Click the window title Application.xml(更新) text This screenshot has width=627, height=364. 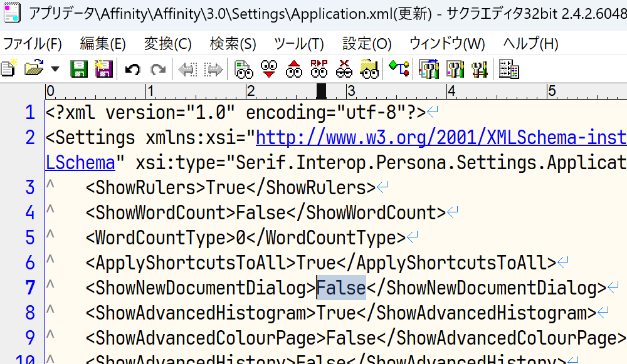pyautogui.click(x=362, y=14)
